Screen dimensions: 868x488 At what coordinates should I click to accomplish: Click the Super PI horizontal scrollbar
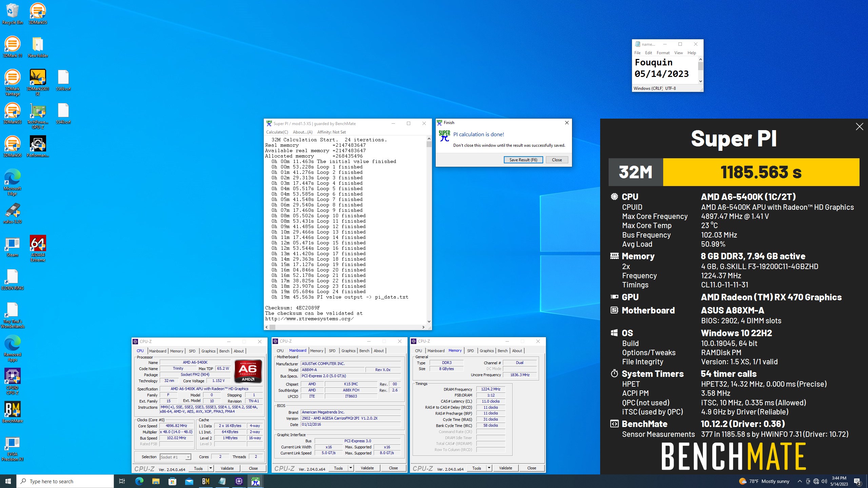point(345,327)
